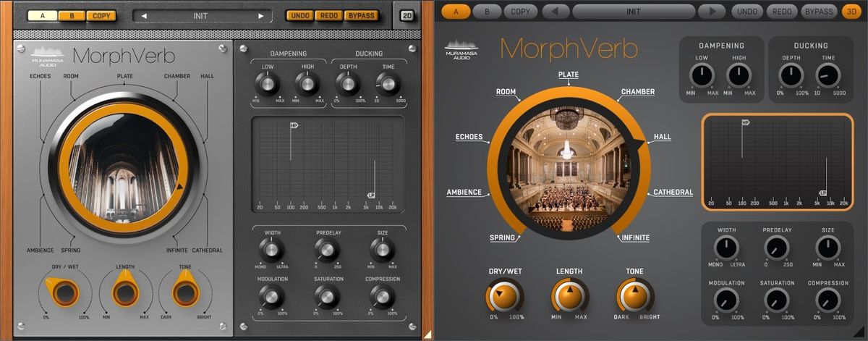Screen dimensions: 868x341
Task: Click WIDTH knob in right view
Action: 726,248
